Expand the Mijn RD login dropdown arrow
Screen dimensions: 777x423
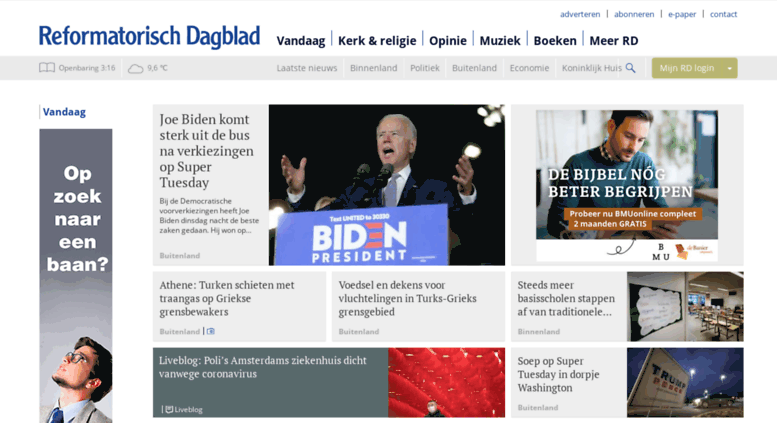729,68
